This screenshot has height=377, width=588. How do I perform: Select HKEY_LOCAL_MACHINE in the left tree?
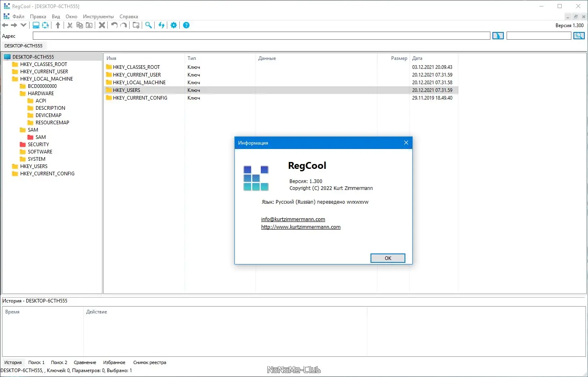pyautogui.click(x=47, y=79)
